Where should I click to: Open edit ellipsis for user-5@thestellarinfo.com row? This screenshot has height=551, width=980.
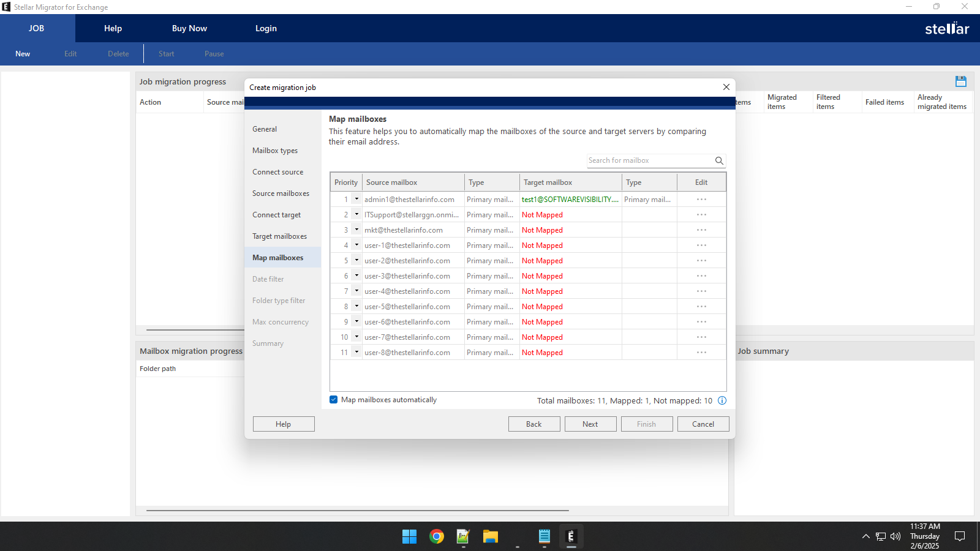coord(701,307)
